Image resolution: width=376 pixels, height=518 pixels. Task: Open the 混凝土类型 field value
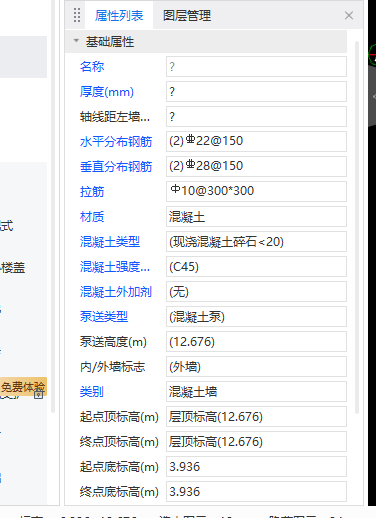point(256,242)
